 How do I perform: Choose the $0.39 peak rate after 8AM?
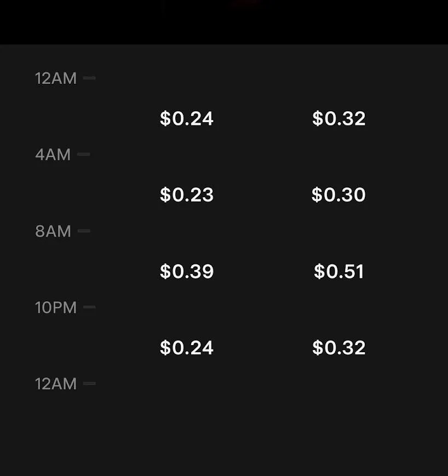[186, 272]
